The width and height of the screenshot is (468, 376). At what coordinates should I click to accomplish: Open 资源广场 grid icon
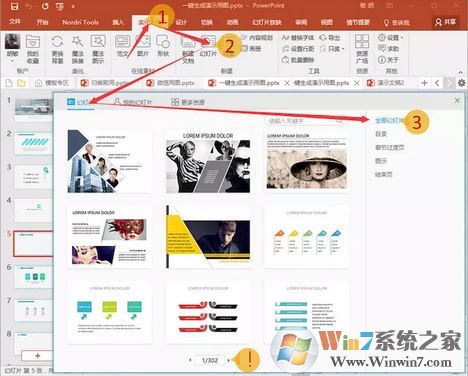click(362, 49)
